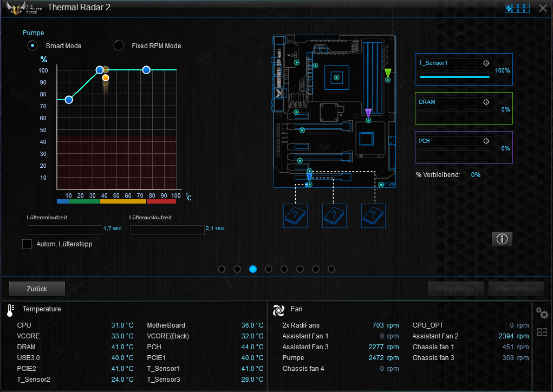553x392 pixels.
Task: Click the Übernehmen button
Action: (x=516, y=289)
